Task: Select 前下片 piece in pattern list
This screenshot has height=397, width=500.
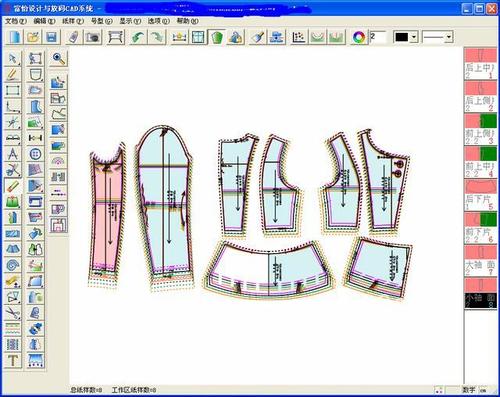Action: click(480, 227)
